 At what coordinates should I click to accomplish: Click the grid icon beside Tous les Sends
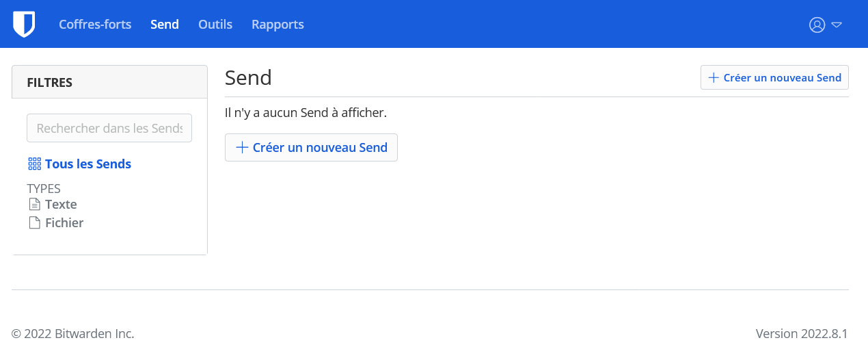pos(34,164)
